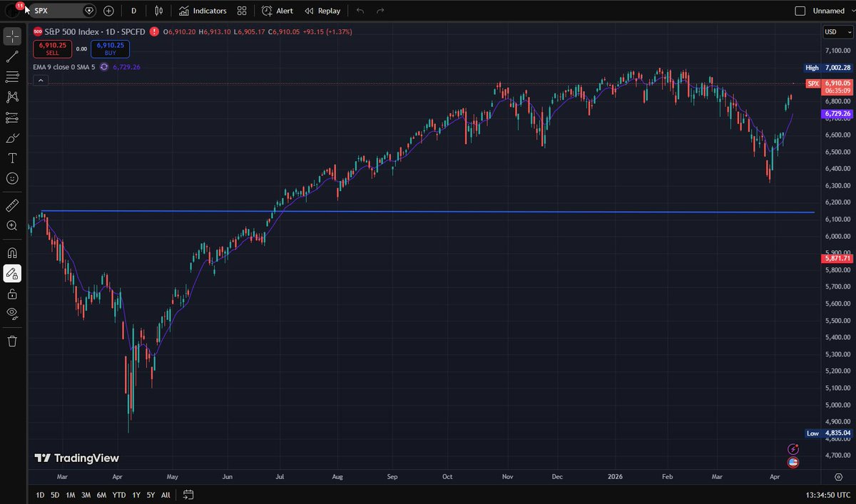Viewport: 856px width, 504px height.
Task: Switch to 3M time range
Action: 86,494
